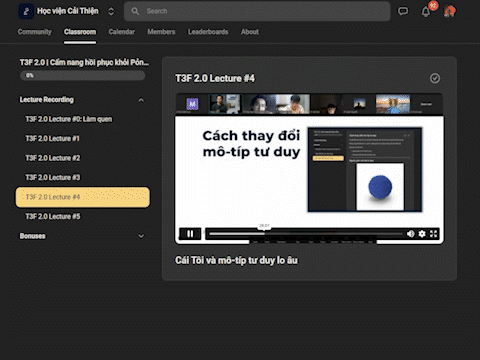
Task: Expand the Bonuses section
Action: 141,236
